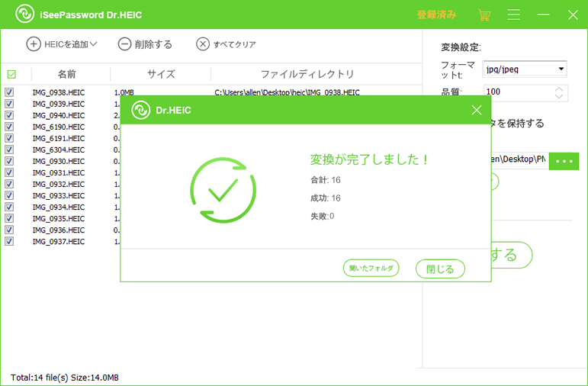Viewport: 588px width, 386px height.
Task: Toggle IMG_0937.HEIC checkbox
Action: click(9, 241)
